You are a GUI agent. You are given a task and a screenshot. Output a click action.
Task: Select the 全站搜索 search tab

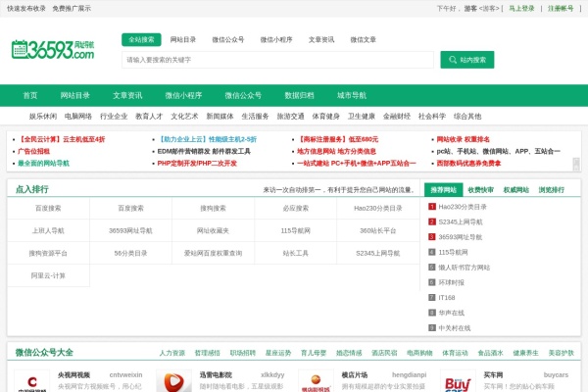click(x=141, y=39)
